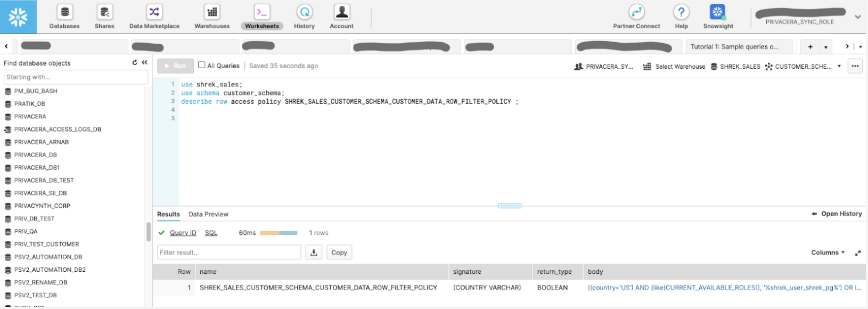Open the Query ID link

coord(183,233)
